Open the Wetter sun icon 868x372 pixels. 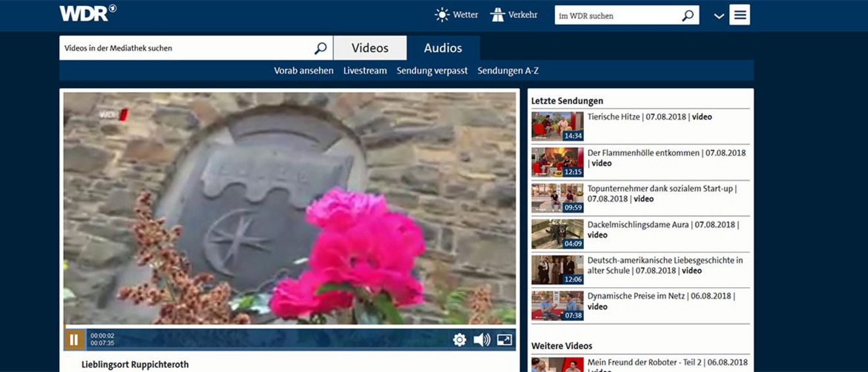[442, 14]
